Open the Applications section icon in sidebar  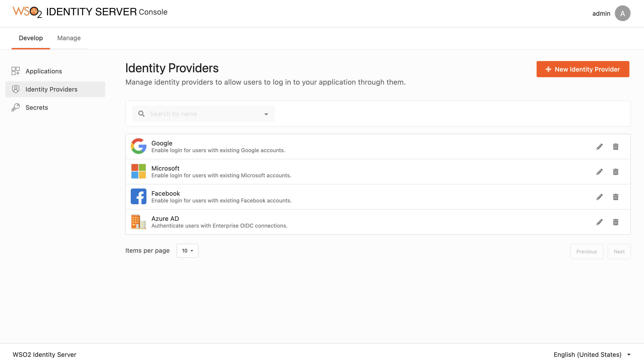15,71
